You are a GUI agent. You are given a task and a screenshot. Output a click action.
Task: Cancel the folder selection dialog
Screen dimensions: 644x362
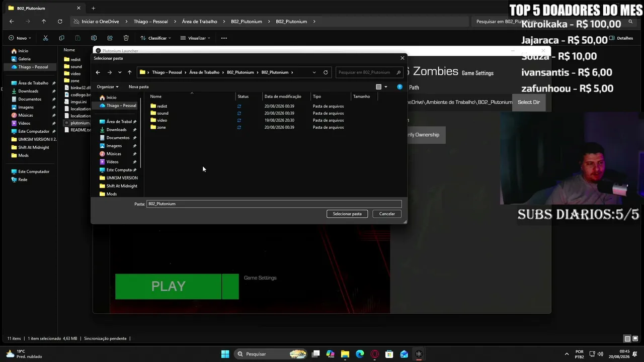click(387, 214)
